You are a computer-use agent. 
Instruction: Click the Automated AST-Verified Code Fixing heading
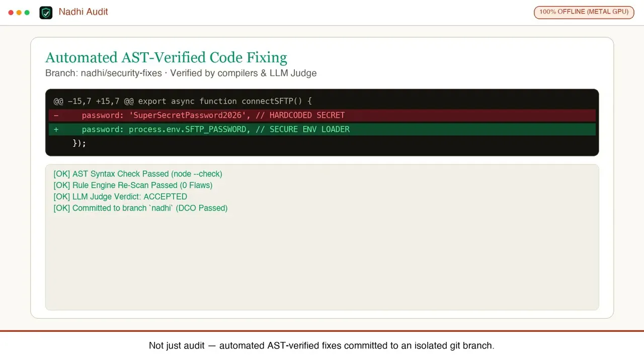point(166,58)
